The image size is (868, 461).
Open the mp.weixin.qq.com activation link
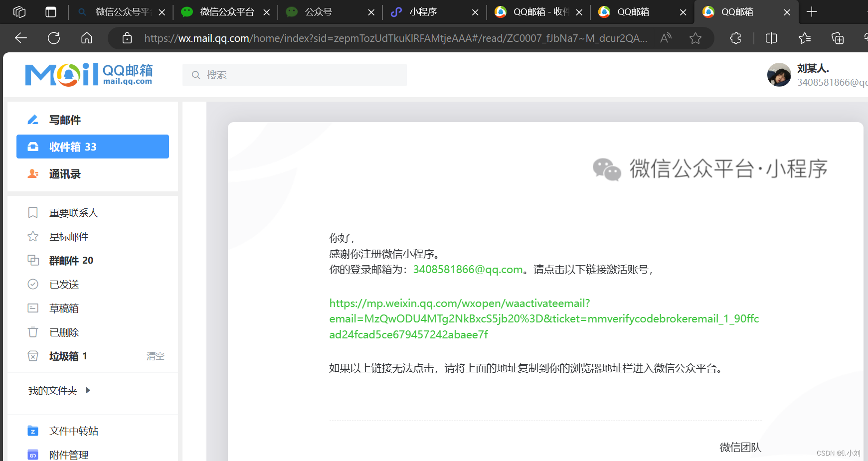pos(544,318)
